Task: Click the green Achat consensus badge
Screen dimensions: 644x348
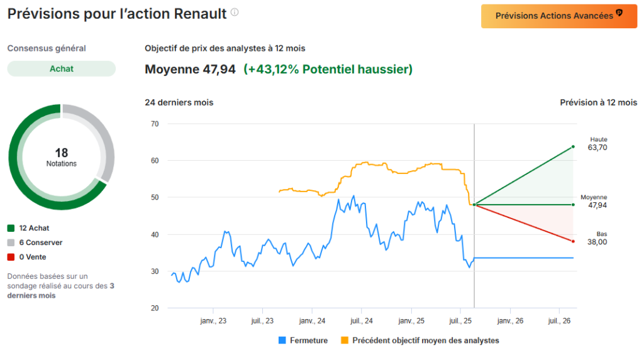Action: click(61, 68)
